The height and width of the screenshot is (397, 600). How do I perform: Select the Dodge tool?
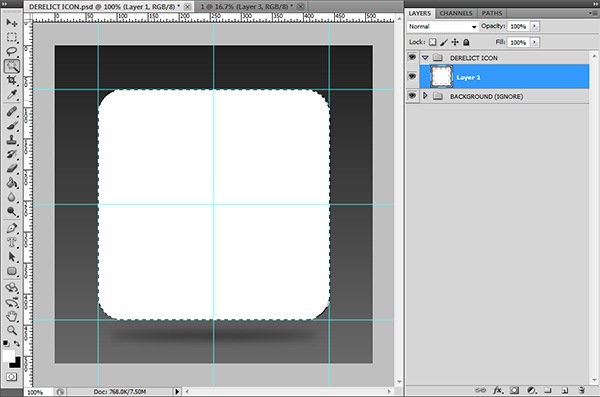[11, 211]
